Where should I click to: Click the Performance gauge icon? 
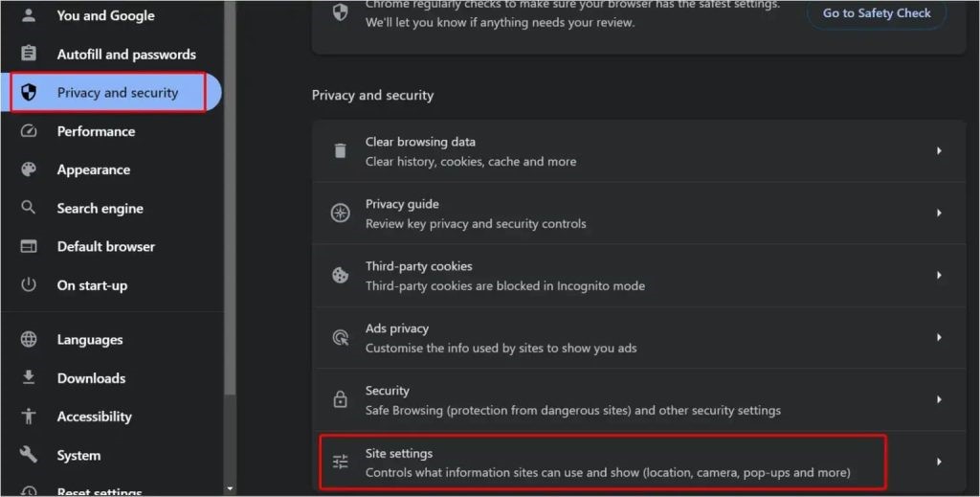(x=29, y=131)
